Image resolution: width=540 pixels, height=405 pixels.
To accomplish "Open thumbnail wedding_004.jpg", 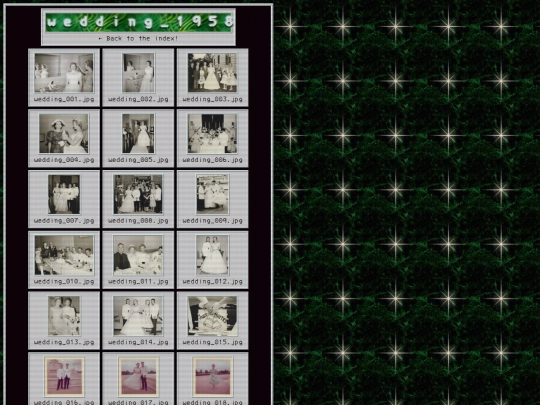I will 64,134.
